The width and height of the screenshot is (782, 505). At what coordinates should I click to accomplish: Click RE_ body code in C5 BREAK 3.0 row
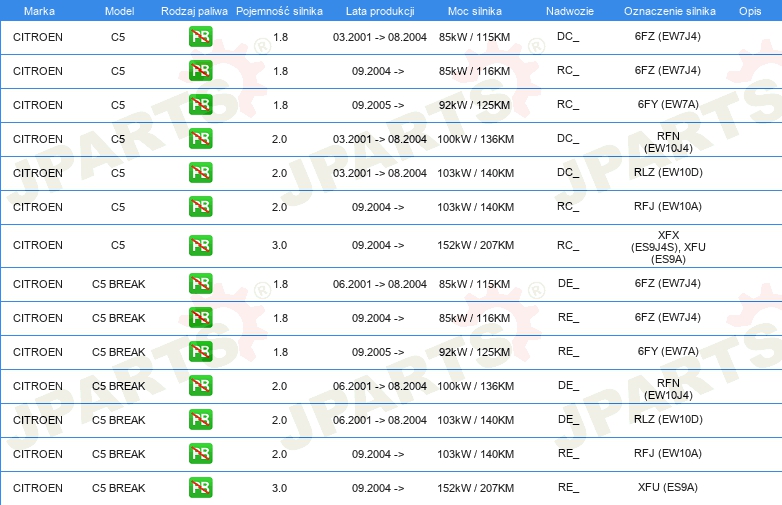point(569,487)
